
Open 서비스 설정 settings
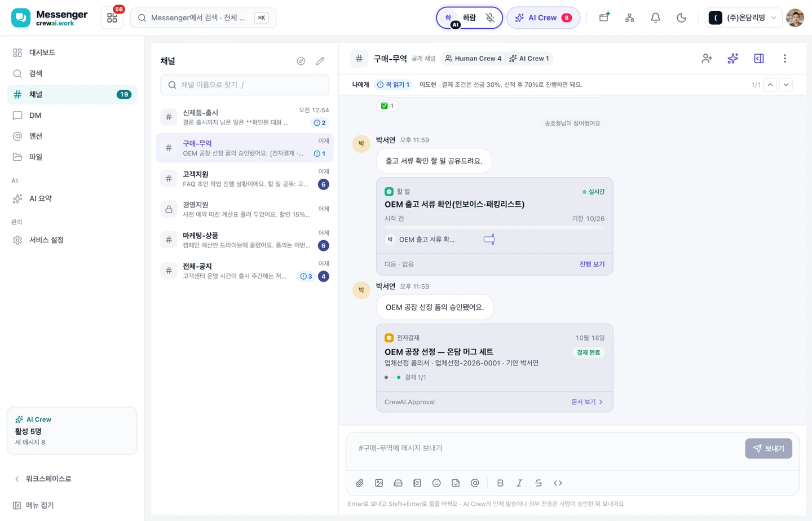coord(72,240)
